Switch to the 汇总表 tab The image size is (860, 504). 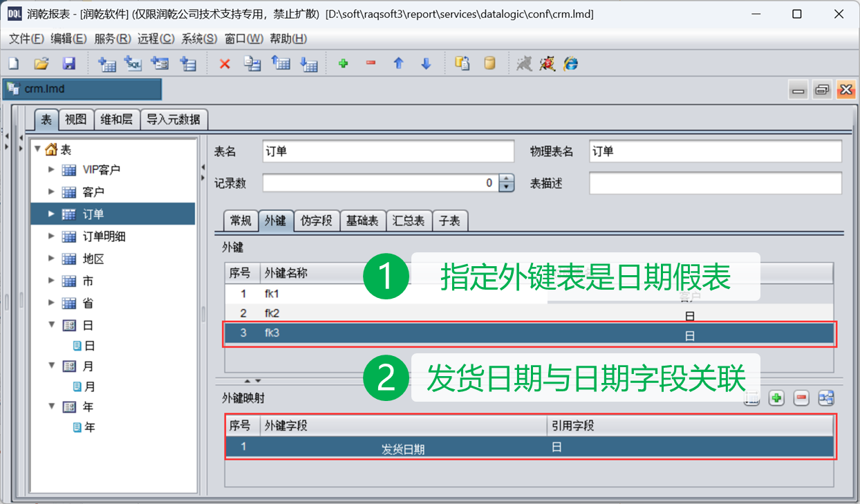click(x=409, y=221)
